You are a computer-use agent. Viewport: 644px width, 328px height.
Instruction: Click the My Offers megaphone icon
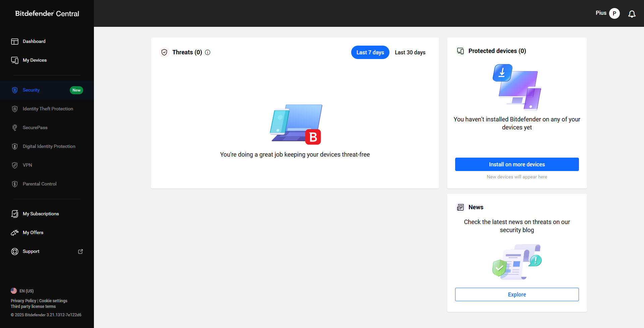click(x=15, y=233)
